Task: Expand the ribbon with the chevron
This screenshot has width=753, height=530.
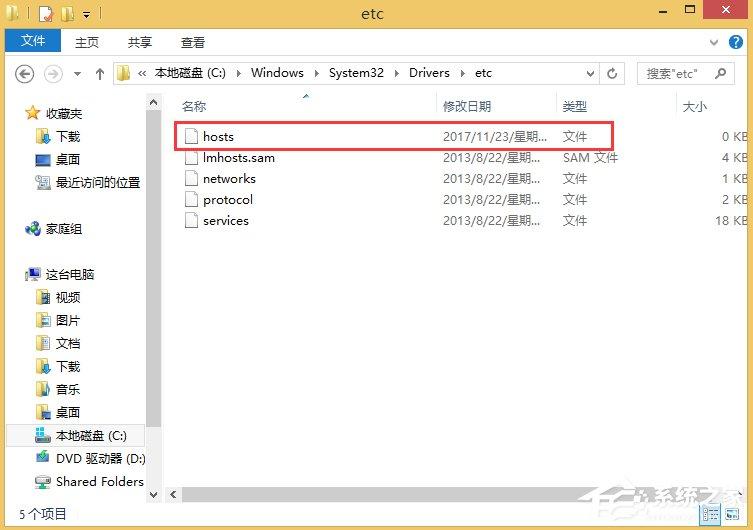Action: [714, 42]
